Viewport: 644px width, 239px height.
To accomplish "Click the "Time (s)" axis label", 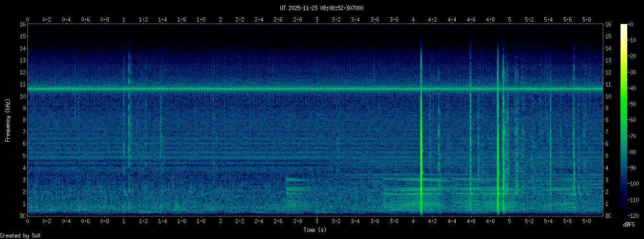I will [x=315, y=230].
